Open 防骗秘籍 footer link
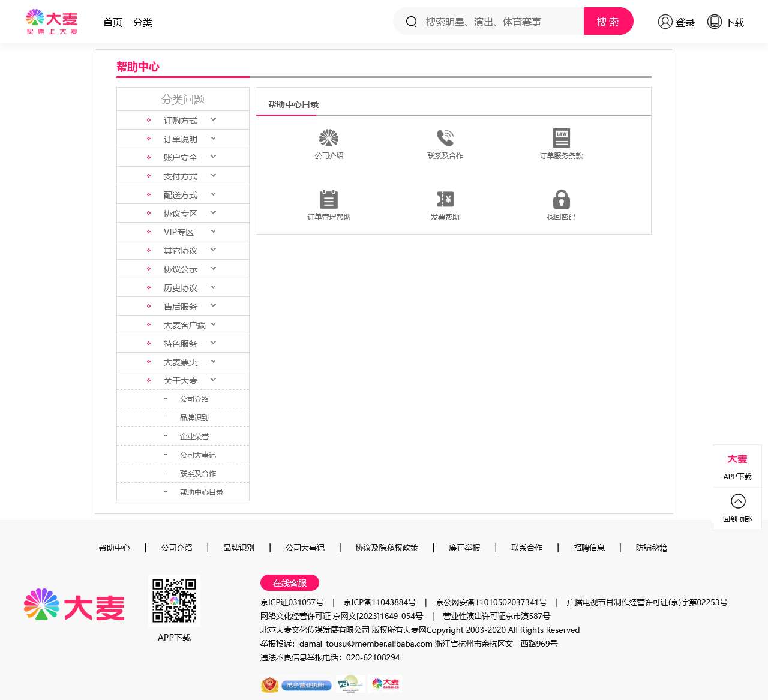The height and width of the screenshot is (700, 768). tap(652, 548)
